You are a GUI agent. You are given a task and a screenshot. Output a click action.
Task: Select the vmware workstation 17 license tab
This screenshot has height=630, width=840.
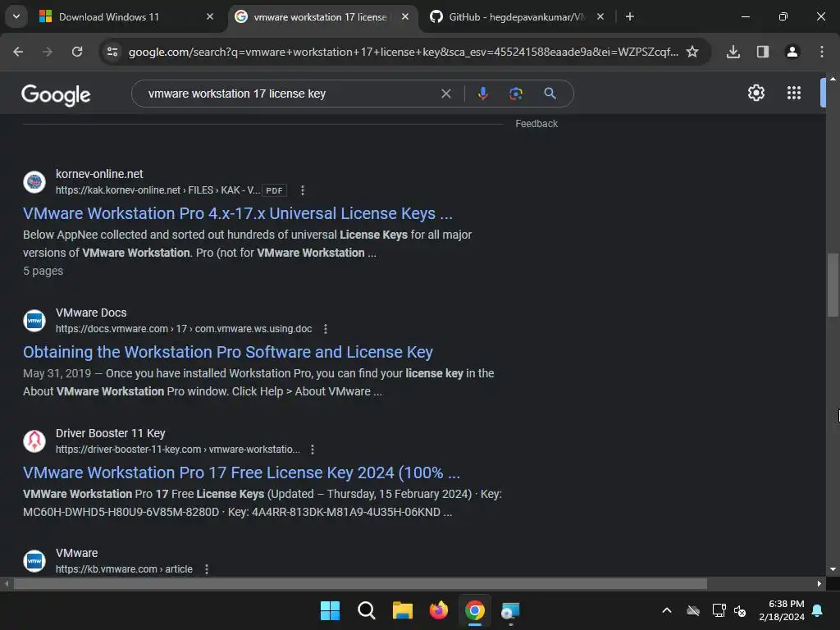click(320, 17)
